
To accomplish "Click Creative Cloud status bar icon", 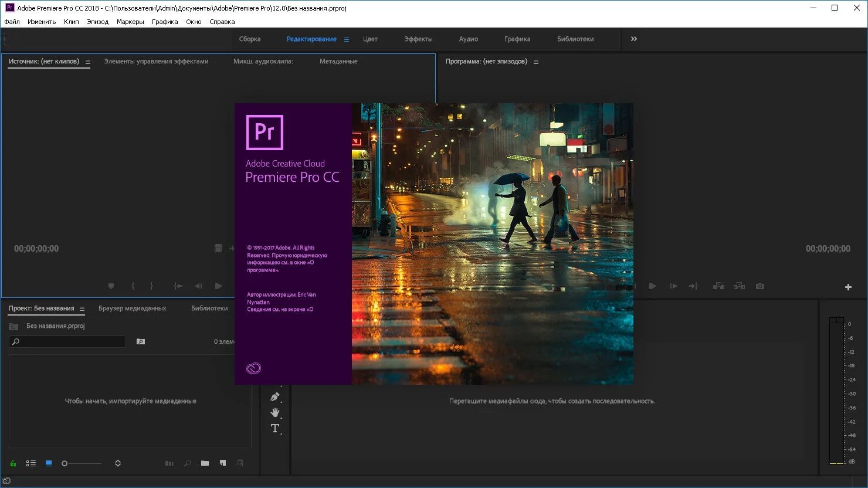I will [x=6, y=481].
